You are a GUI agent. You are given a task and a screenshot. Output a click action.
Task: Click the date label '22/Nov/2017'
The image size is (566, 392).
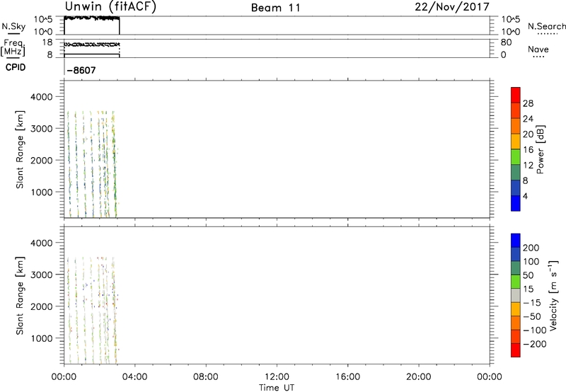tap(452, 7)
